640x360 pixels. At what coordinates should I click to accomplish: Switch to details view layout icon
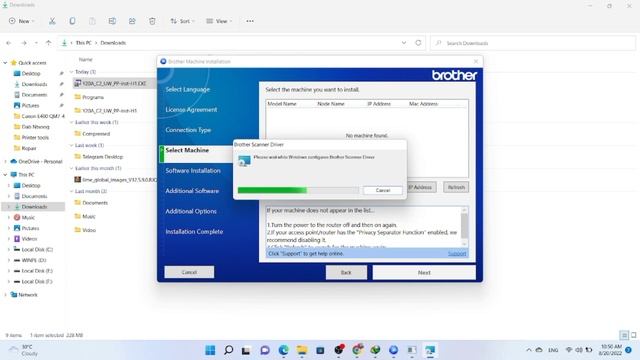[624, 335]
